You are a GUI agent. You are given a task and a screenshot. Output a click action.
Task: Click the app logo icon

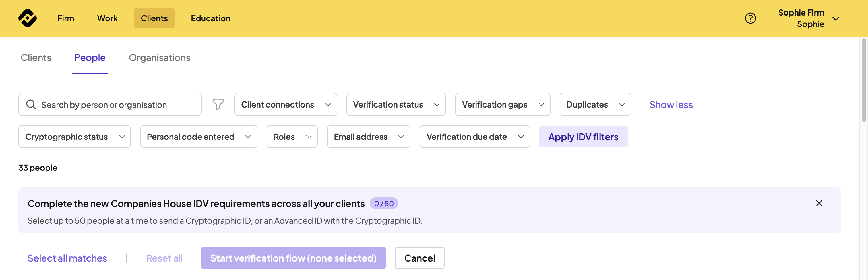tap(27, 18)
